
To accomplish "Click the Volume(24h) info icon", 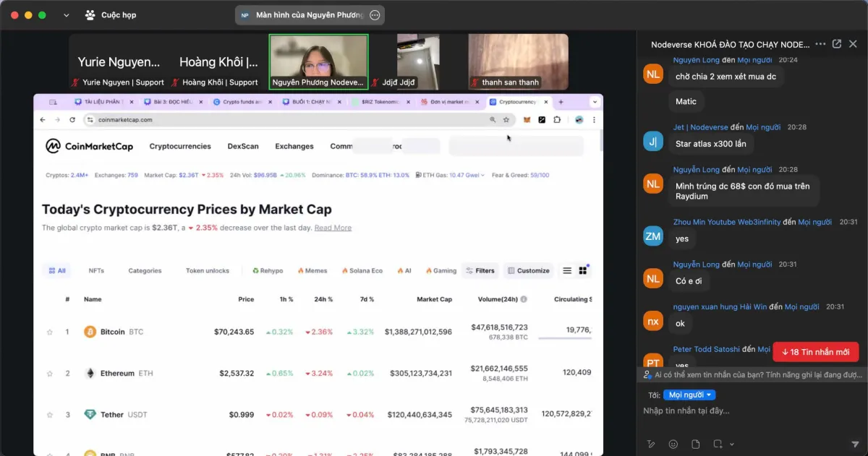I will [x=524, y=299].
